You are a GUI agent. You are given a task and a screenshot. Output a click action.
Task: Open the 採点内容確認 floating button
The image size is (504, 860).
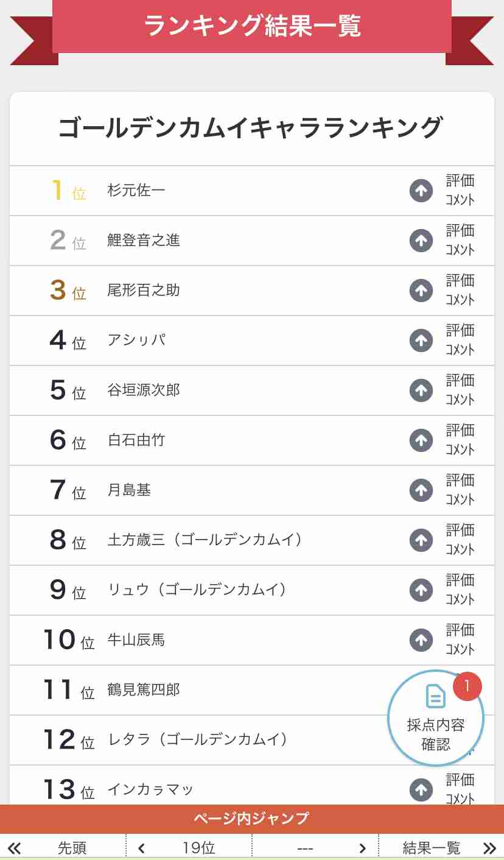click(x=436, y=719)
